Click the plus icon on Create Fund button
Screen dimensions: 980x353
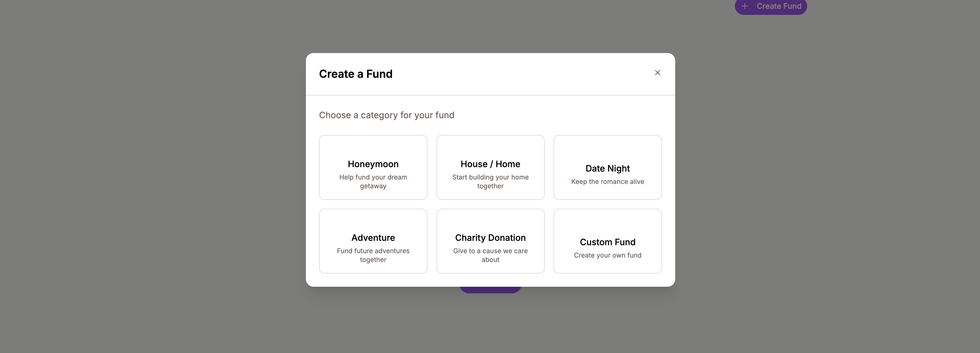[744, 6]
